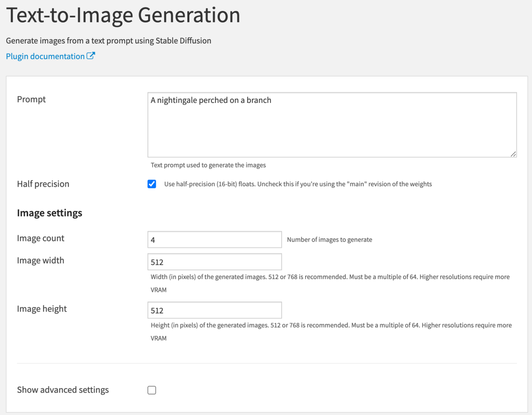Viewport: 532px width, 415px height.
Task: Click the Number of images to generate hint text
Action: pyautogui.click(x=329, y=239)
